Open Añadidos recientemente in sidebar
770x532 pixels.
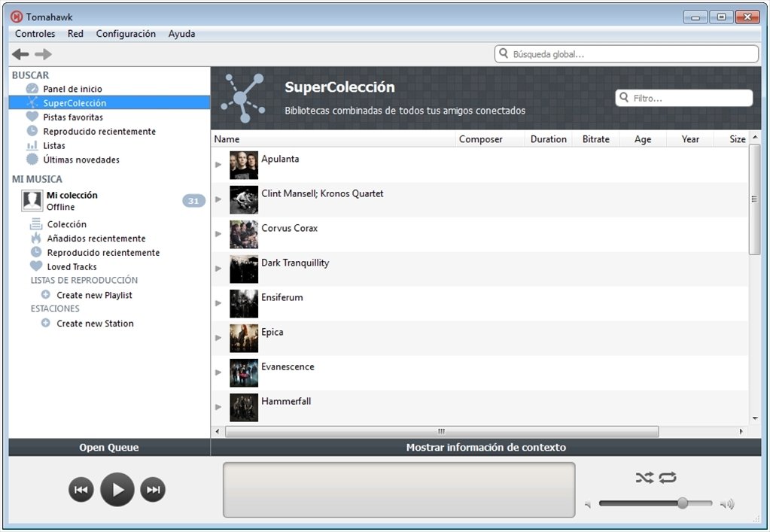pyautogui.click(x=96, y=239)
